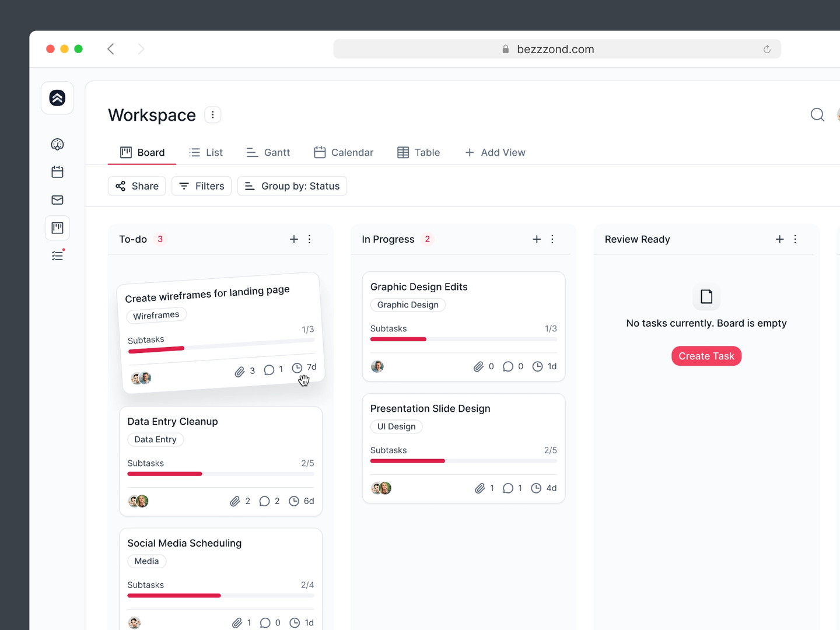Click comment icon on Graphic Design Edits card
This screenshot has width=840, height=630.
[x=508, y=366]
